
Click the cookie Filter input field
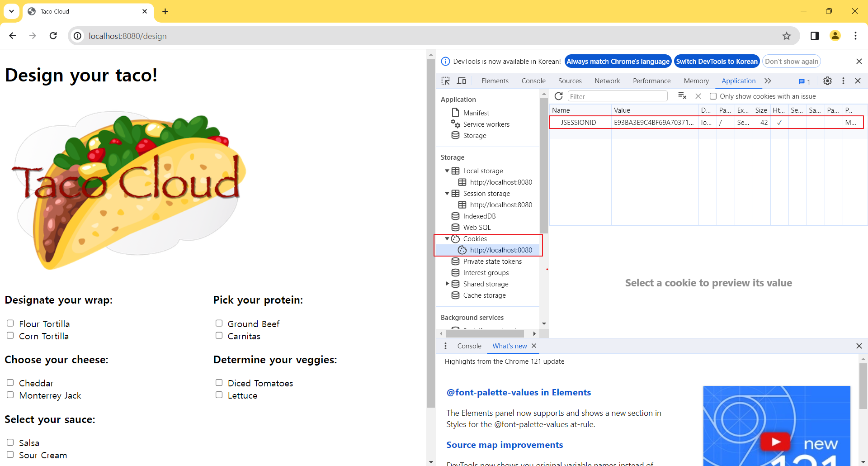pos(618,96)
